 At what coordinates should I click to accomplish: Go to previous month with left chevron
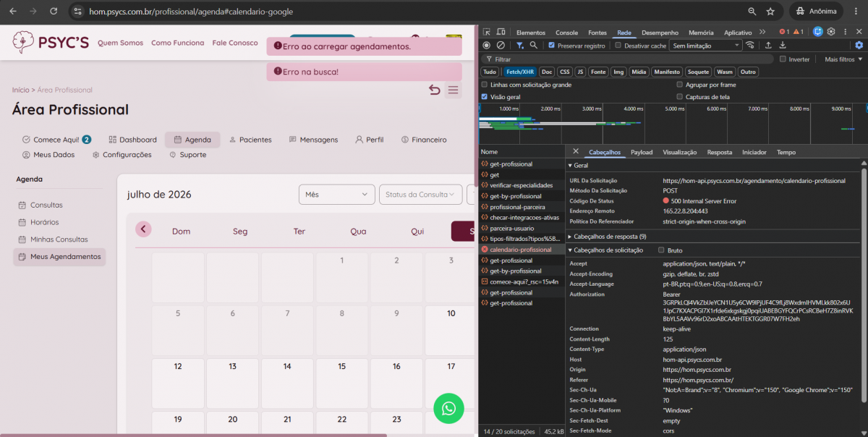pyautogui.click(x=143, y=229)
